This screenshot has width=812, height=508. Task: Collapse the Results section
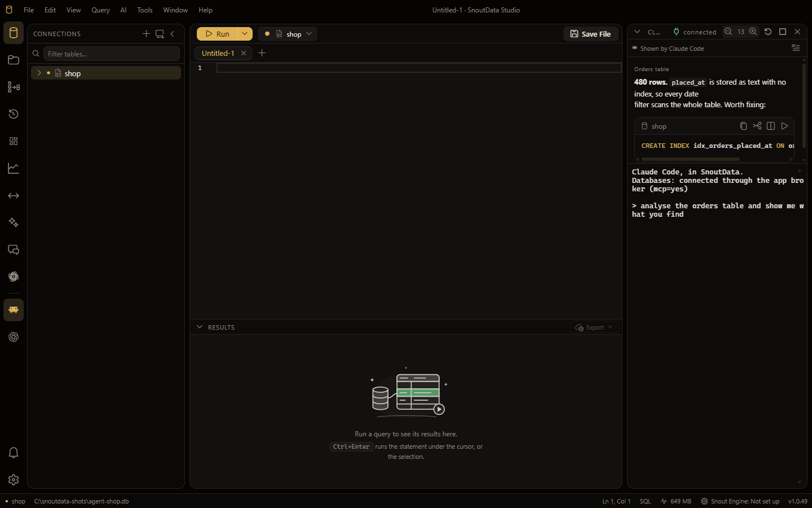pyautogui.click(x=200, y=327)
